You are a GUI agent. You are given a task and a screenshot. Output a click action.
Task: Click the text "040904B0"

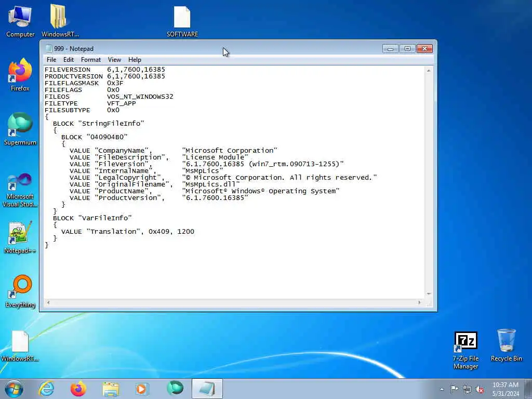(x=107, y=137)
